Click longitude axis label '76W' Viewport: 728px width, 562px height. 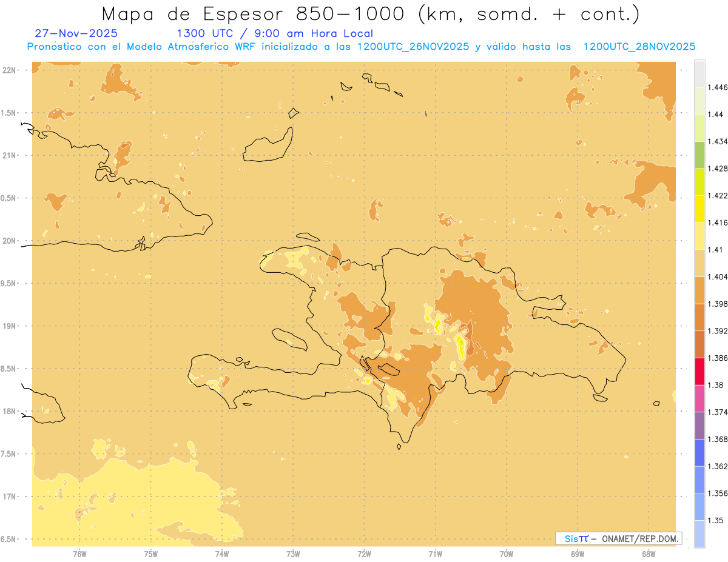(x=79, y=554)
